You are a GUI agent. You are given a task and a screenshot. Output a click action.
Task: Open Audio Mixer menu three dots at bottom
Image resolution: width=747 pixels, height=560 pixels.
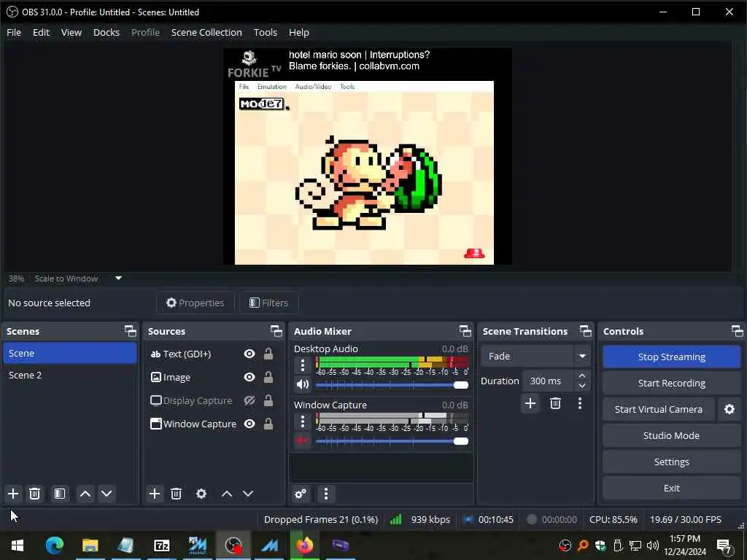pos(326,494)
